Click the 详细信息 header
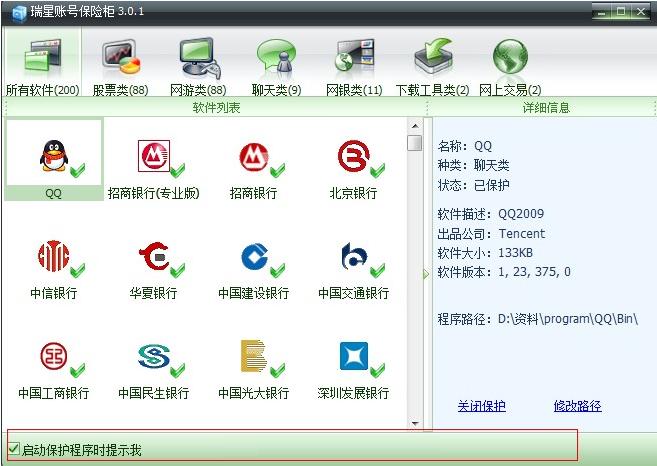This screenshot has height=466, width=657. coord(546,108)
